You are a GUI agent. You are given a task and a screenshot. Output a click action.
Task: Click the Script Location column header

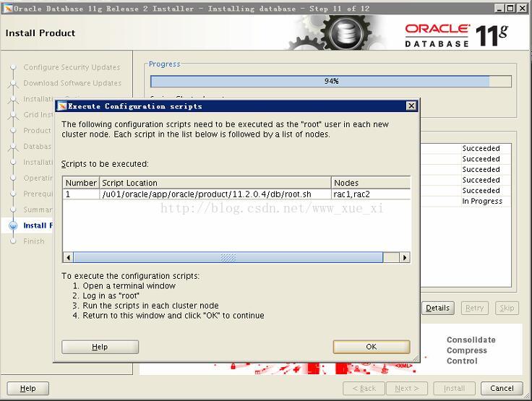[215, 183]
